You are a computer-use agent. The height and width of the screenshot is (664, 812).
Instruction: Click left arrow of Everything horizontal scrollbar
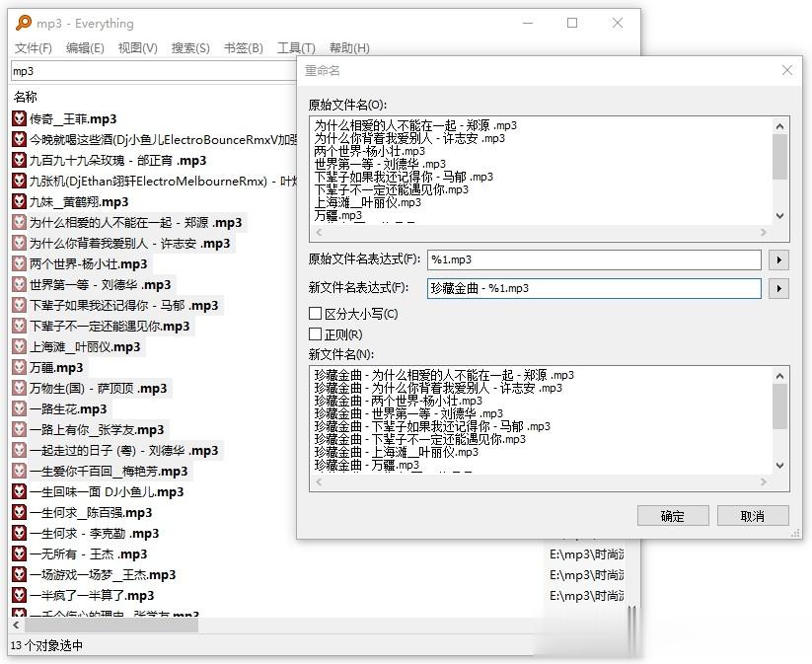[17, 626]
